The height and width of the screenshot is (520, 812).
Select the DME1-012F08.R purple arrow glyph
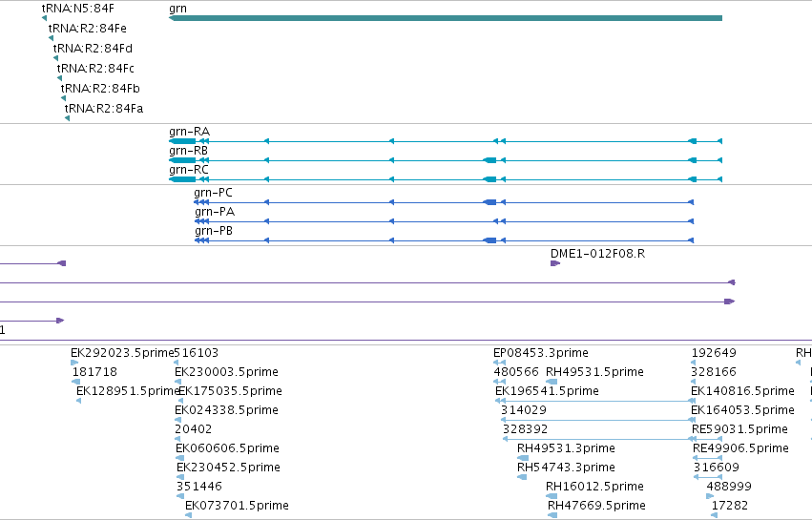click(x=555, y=263)
